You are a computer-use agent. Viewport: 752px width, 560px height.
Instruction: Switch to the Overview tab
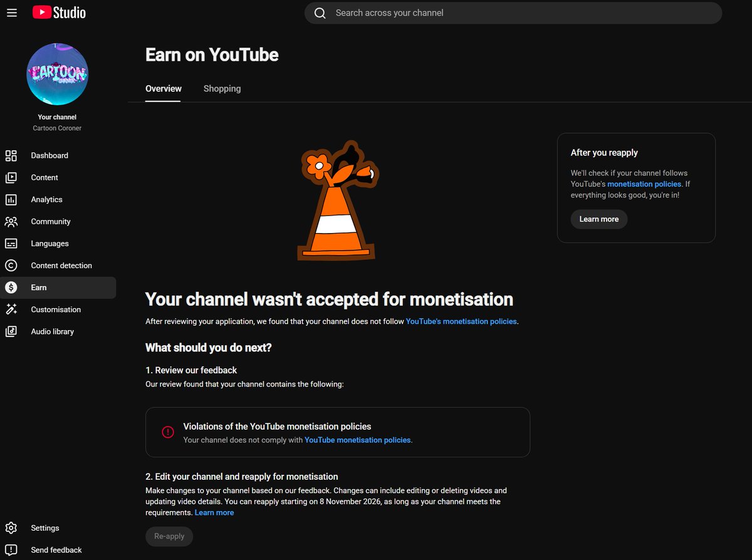[164, 89]
